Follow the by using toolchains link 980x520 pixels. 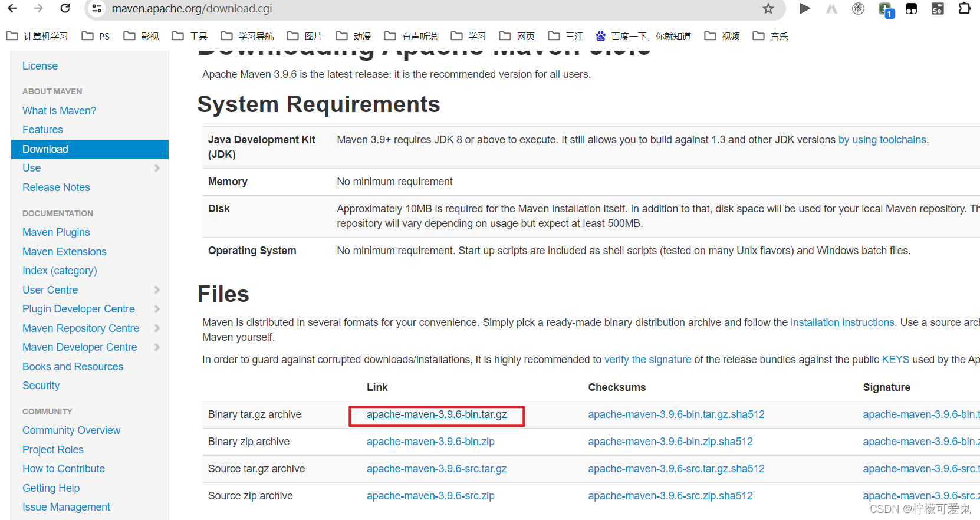882,140
